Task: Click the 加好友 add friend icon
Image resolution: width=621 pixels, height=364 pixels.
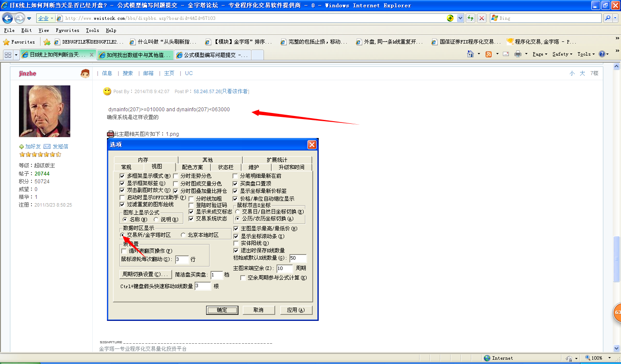Action: (x=22, y=147)
